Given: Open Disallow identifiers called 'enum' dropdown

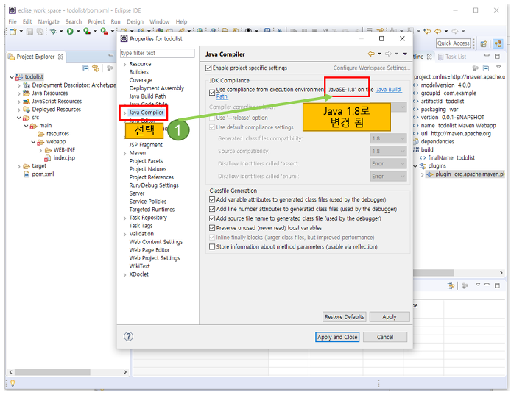Looking at the screenshot, I should click(389, 176).
